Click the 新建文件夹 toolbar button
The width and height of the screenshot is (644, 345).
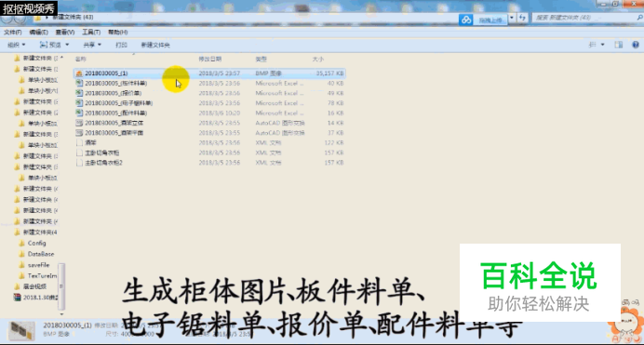tap(155, 45)
